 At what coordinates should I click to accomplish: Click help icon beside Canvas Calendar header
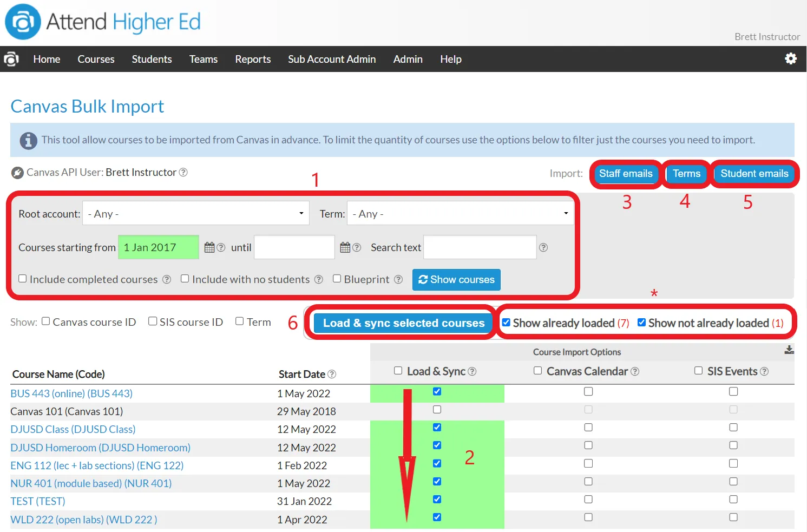(x=635, y=371)
